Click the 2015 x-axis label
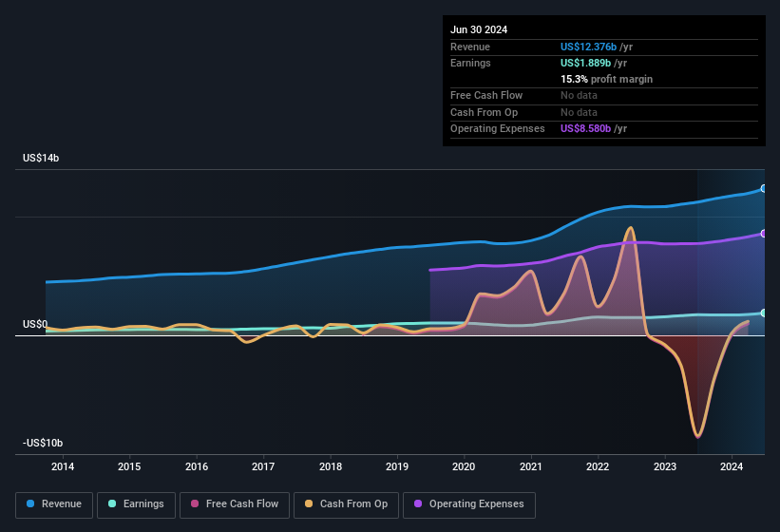Viewport: 780px width, 532px height. [129, 466]
